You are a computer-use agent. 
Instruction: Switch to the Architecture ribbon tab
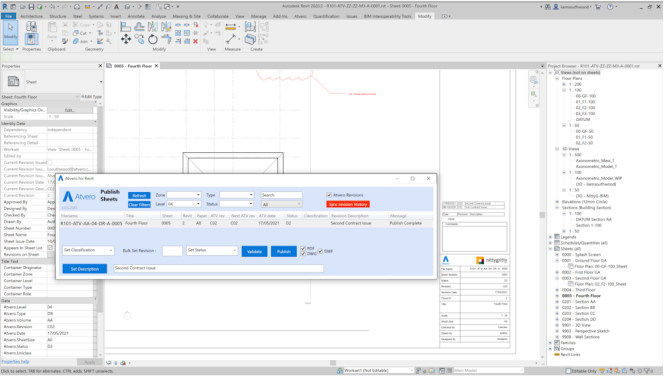31,16
